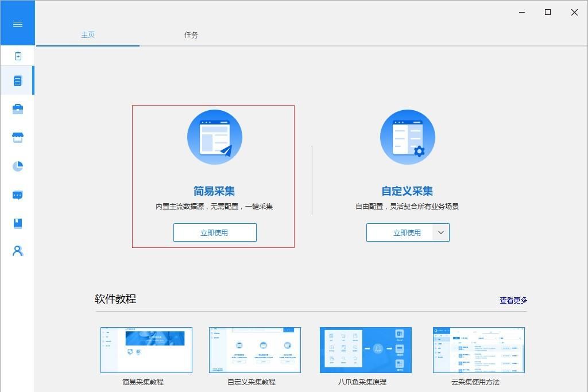Open the user profile icon
Image resolution: width=588 pixels, height=392 pixels.
[x=18, y=251]
